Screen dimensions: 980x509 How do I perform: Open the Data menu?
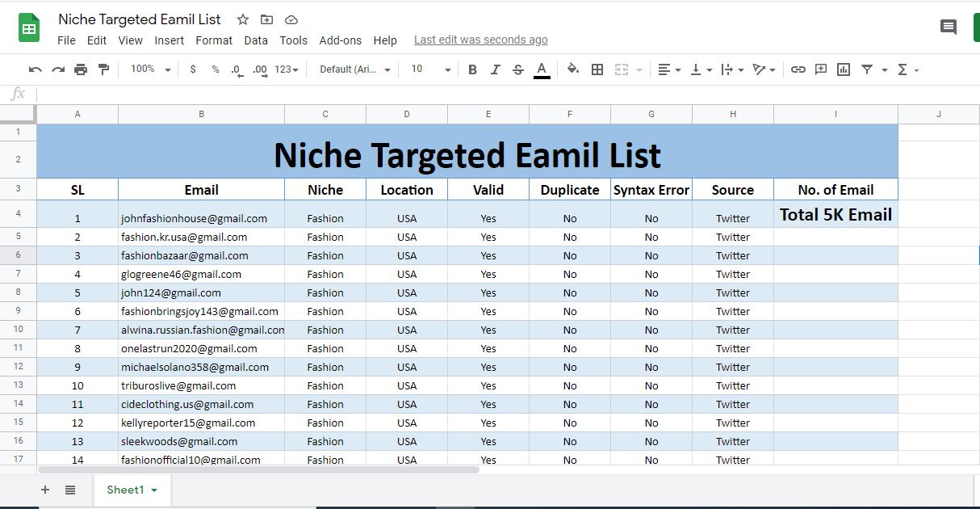pyautogui.click(x=256, y=40)
